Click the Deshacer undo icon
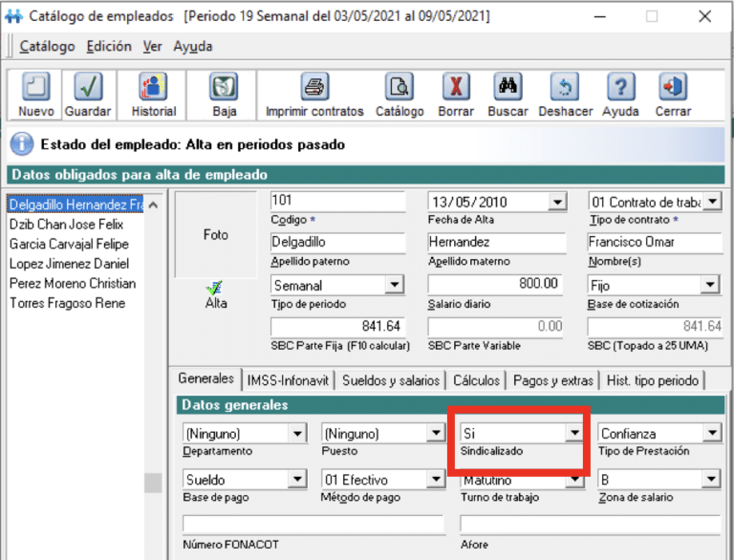The image size is (734, 560). click(565, 86)
